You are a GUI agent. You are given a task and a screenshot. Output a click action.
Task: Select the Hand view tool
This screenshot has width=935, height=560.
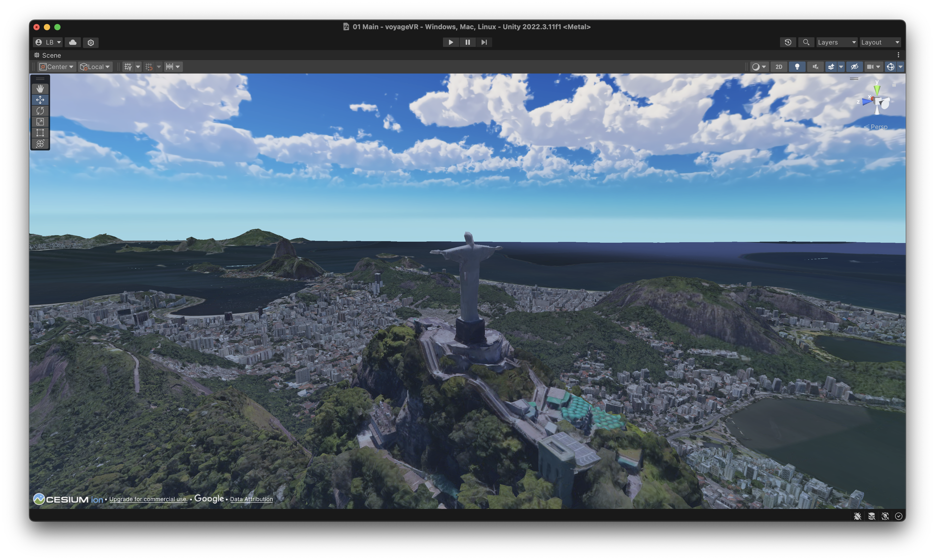tap(40, 89)
